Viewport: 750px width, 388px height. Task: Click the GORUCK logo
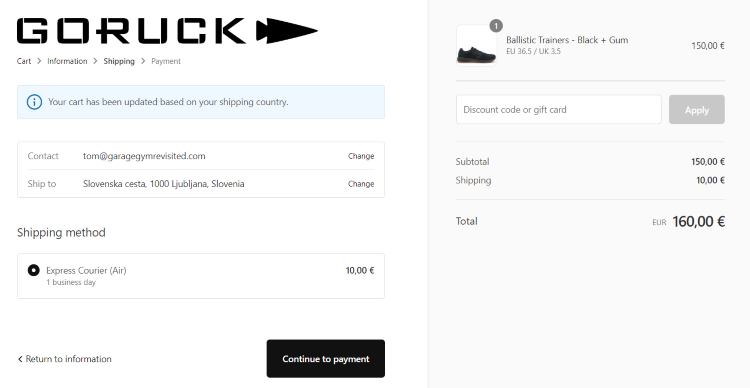(x=167, y=31)
